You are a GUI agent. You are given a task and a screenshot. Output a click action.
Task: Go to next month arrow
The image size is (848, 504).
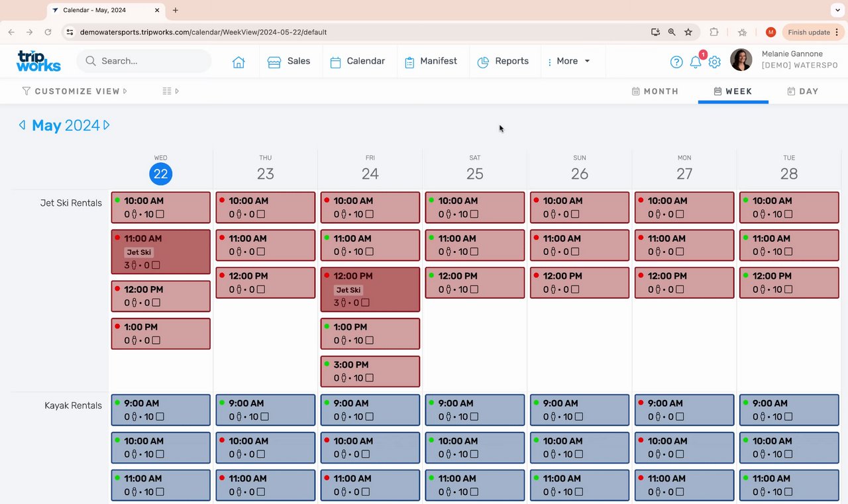(x=107, y=125)
